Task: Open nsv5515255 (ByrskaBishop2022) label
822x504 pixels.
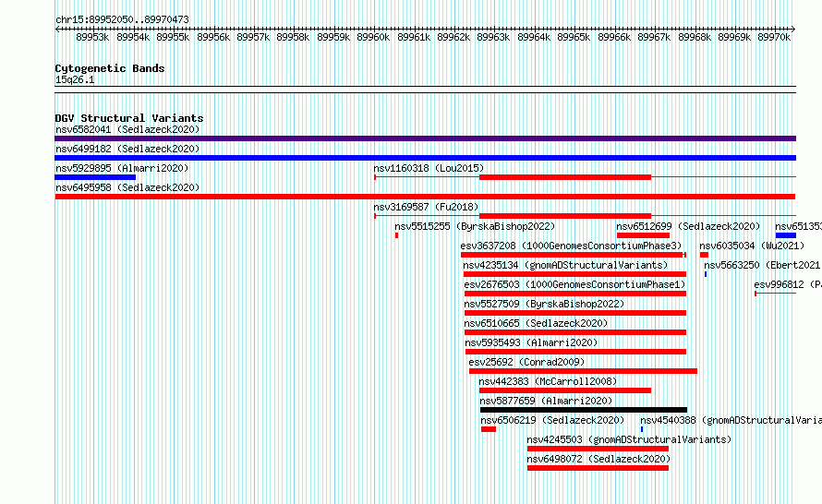Action: (x=475, y=226)
